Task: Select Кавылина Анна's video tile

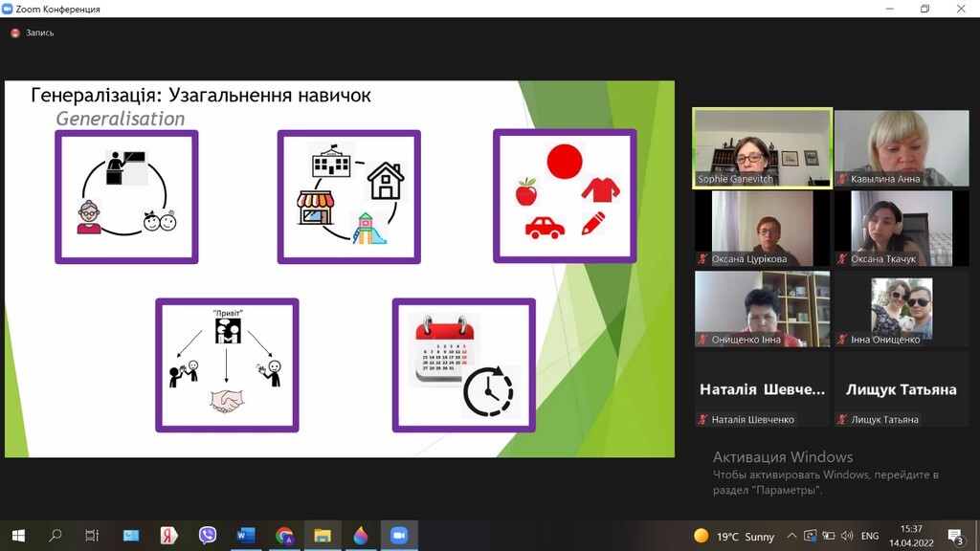Action: pos(902,148)
